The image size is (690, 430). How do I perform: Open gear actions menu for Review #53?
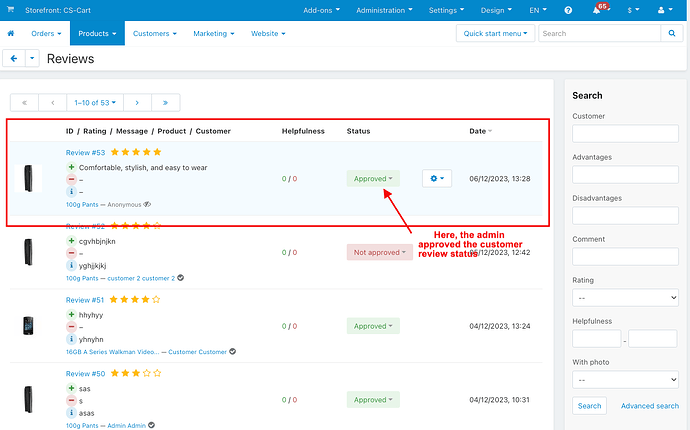click(x=437, y=178)
